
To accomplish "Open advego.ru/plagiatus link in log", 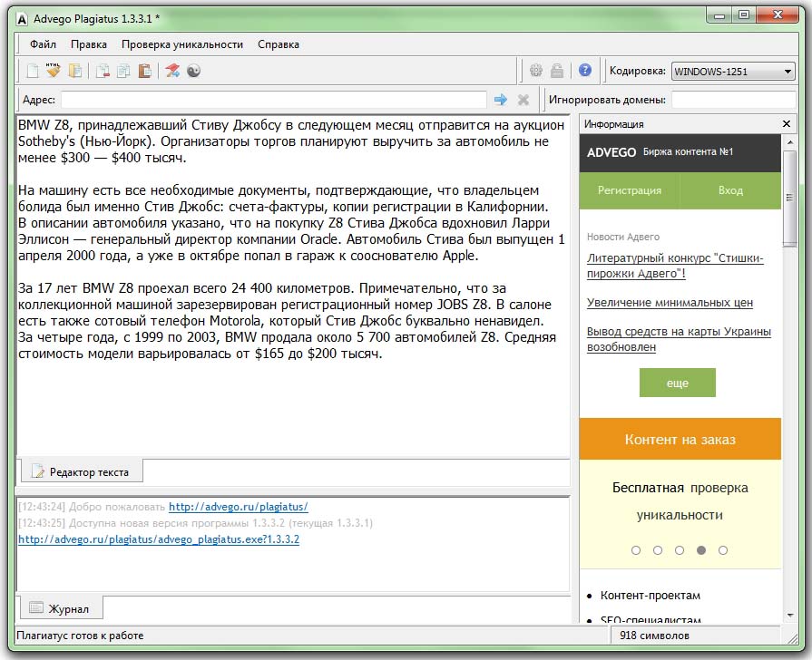I will point(239,507).
